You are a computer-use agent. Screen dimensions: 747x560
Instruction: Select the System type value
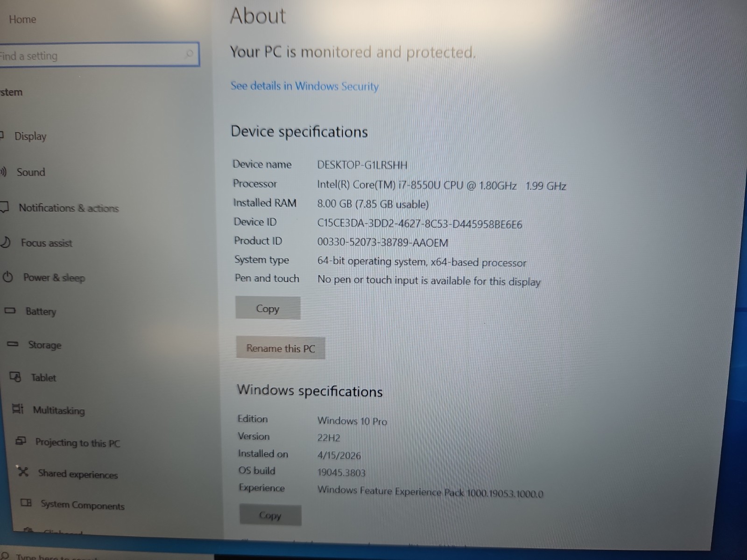(x=422, y=262)
